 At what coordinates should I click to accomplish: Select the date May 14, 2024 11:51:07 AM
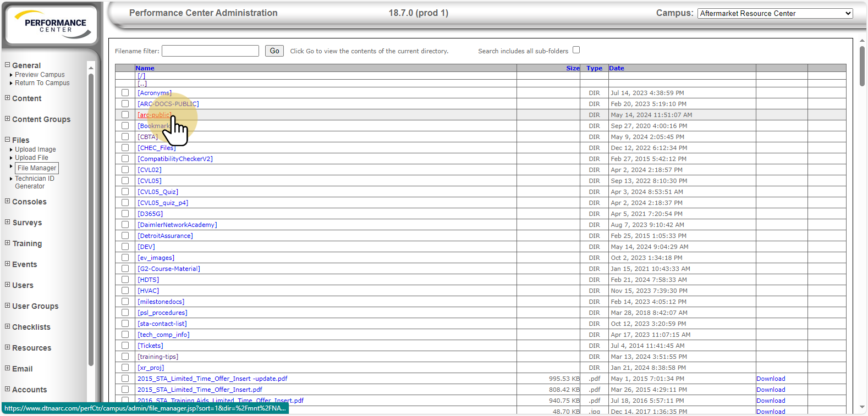651,115
